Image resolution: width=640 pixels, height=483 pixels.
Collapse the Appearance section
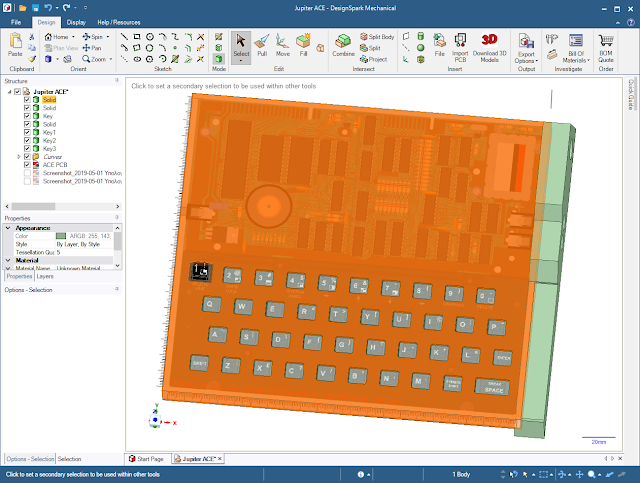[x=8, y=228]
